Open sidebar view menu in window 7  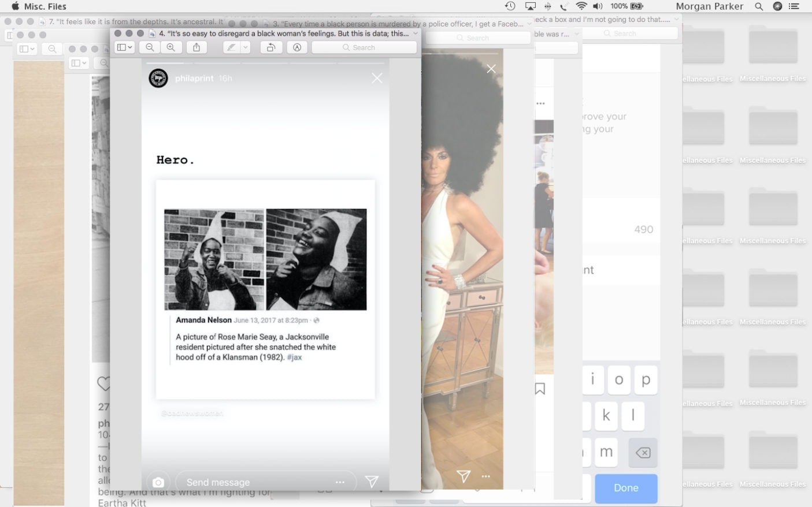(x=27, y=49)
